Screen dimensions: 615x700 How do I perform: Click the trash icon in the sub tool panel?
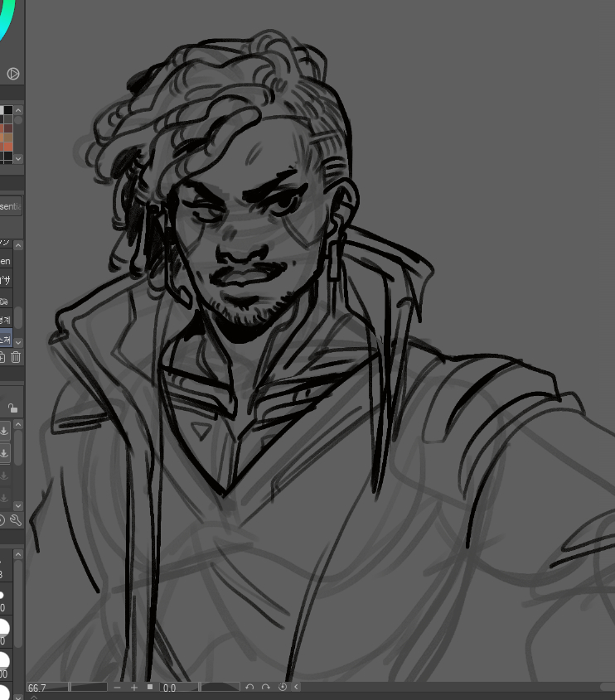click(x=15, y=357)
